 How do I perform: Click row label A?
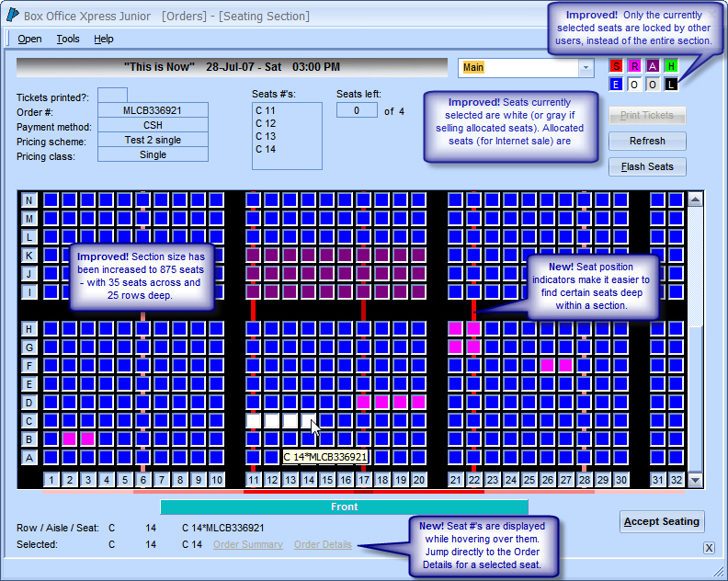(x=29, y=458)
